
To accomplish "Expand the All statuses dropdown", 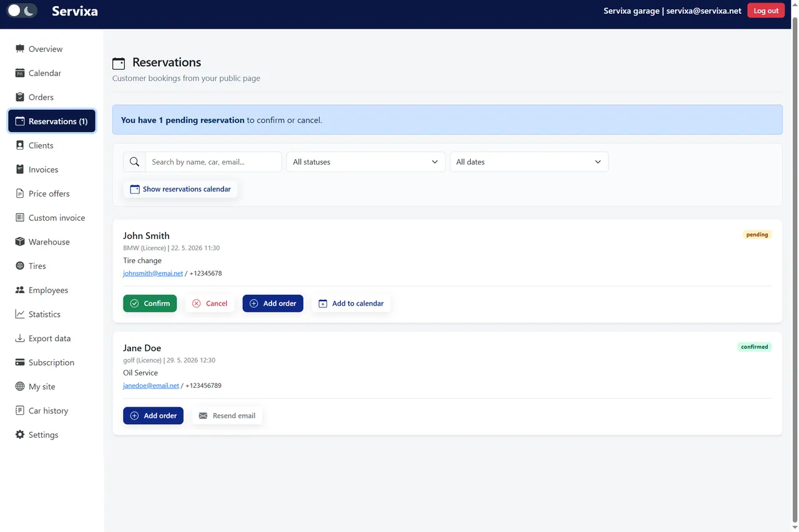I will coord(366,162).
